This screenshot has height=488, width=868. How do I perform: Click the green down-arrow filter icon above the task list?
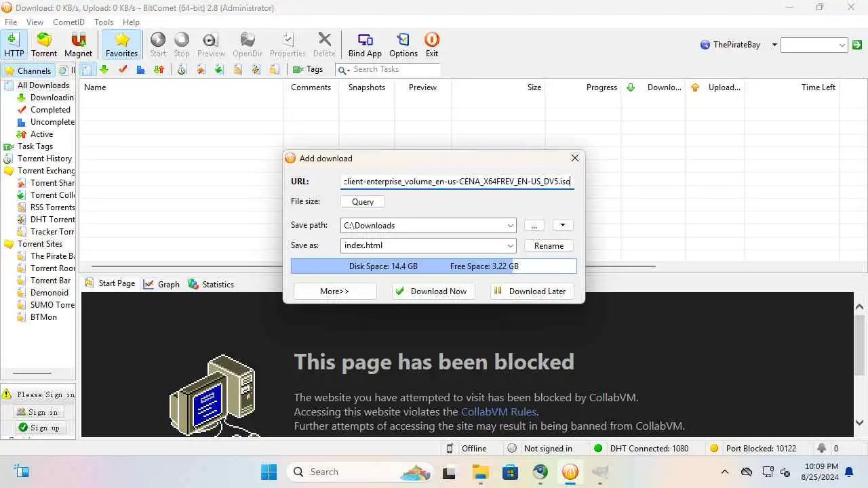pos(104,69)
